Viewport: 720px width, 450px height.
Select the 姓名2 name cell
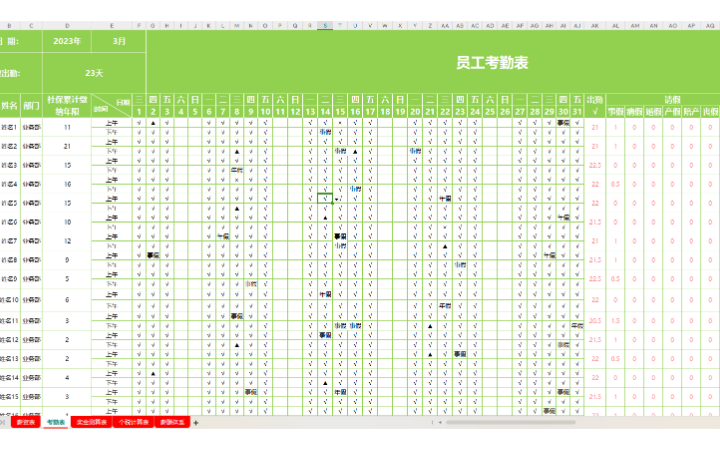(9, 146)
